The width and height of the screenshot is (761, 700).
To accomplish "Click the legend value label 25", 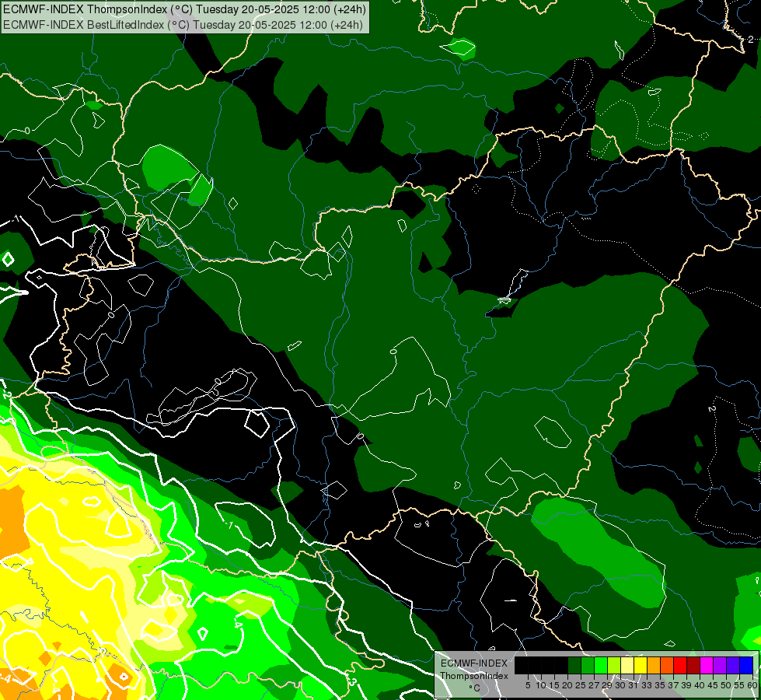I will [x=581, y=685].
